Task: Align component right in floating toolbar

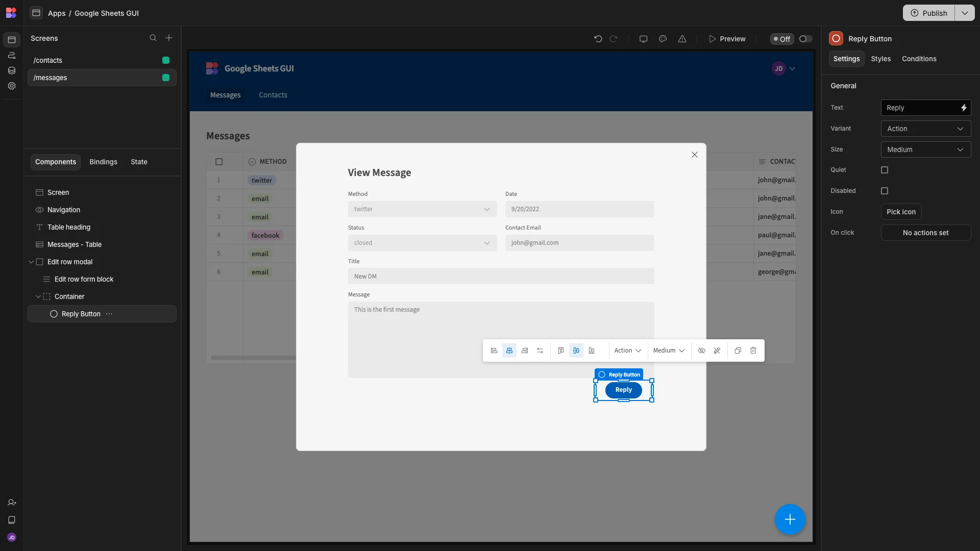Action: click(525, 350)
